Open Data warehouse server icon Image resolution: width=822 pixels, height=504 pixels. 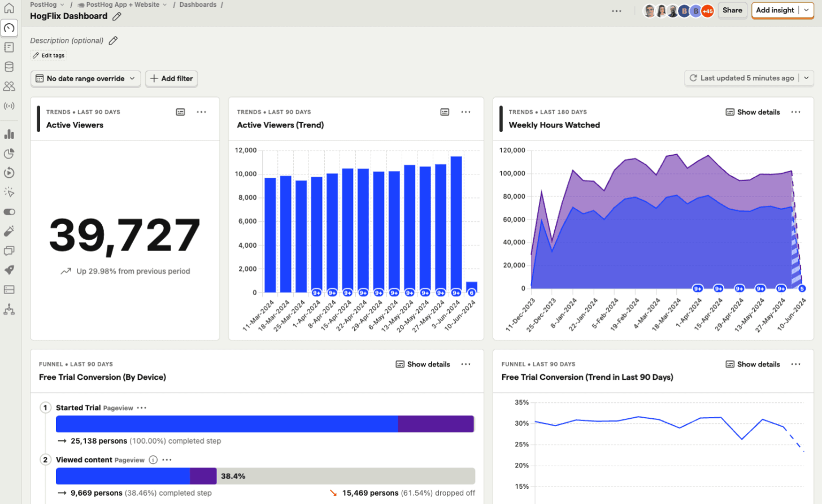(9, 290)
